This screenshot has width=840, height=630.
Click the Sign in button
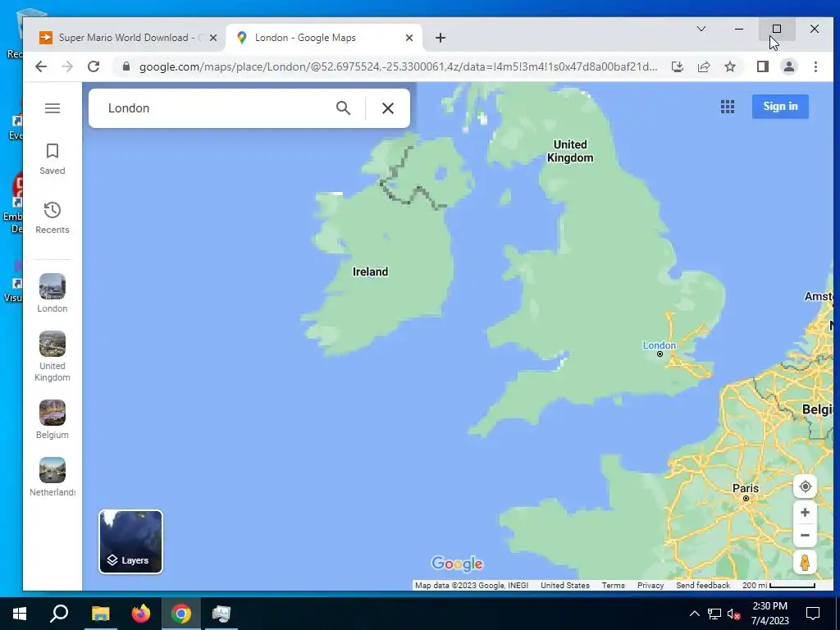click(x=780, y=106)
